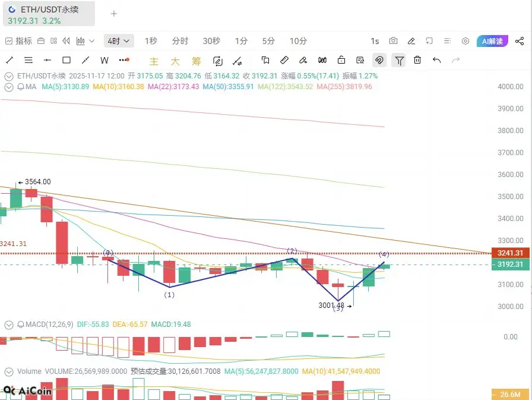Collapse the MA indicator row chevron
Viewport: 532px width, 400px height.
pos(9,87)
